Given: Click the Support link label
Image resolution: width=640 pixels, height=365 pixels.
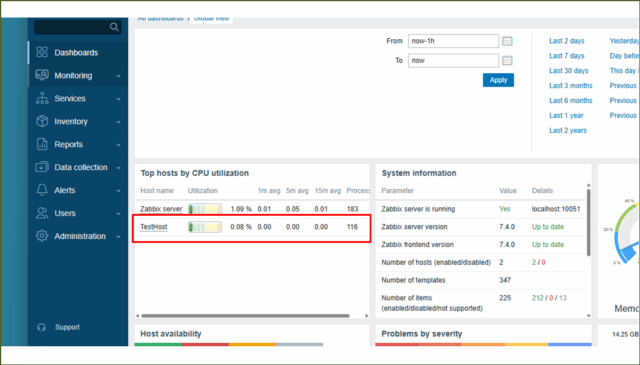Looking at the screenshot, I should point(67,327).
